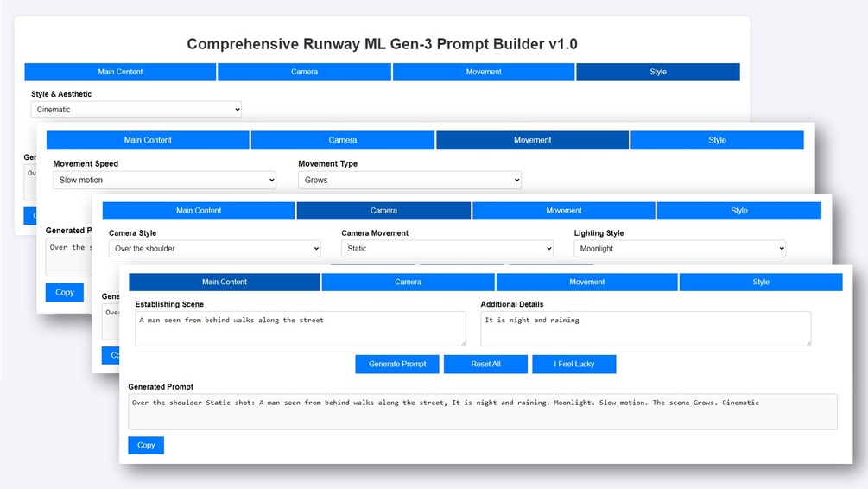This screenshot has height=489, width=868.
Task: Click Main Content tab in Camera settings panel
Action: 198,211
